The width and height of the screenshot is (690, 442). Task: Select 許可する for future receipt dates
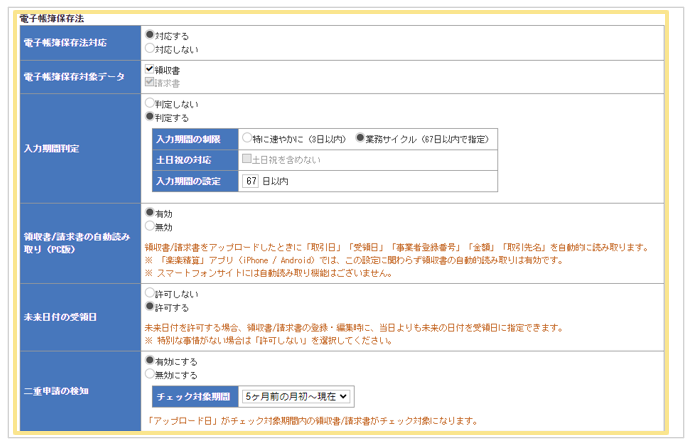[x=150, y=307]
